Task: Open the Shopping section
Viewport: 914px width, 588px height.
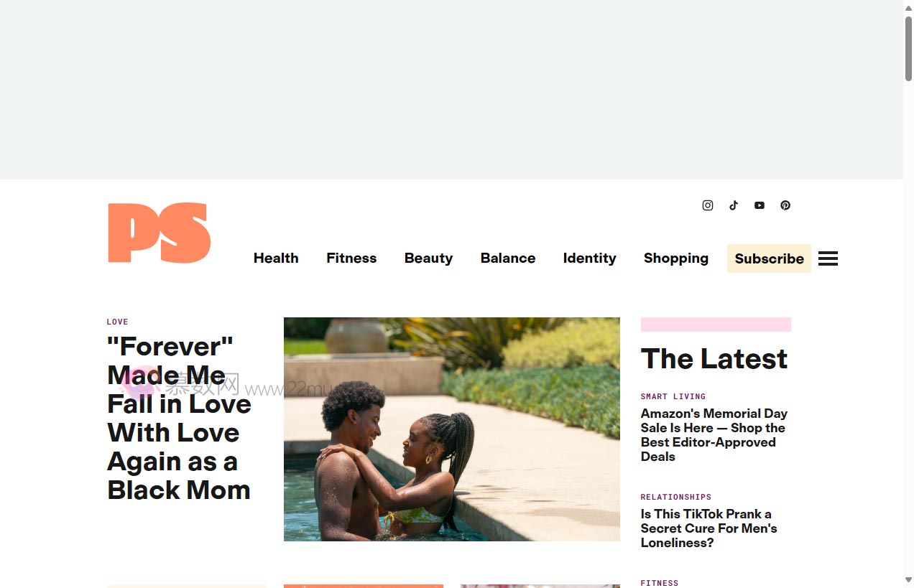Action: click(676, 258)
